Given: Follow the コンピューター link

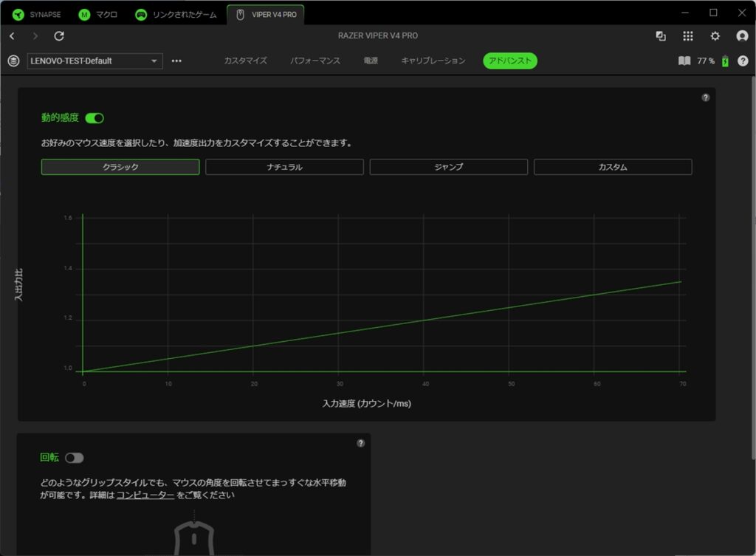Looking at the screenshot, I should [x=145, y=495].
